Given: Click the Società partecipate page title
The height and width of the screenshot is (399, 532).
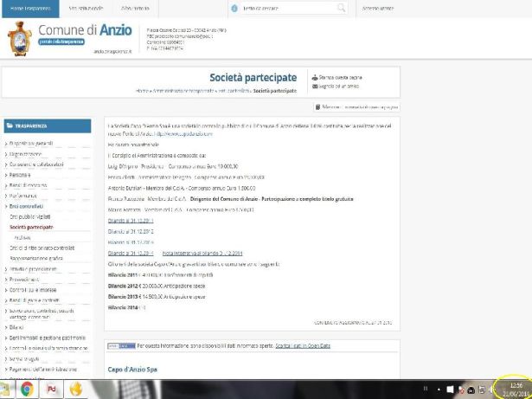Looking at the screenshot, I should tap(253, 78).
